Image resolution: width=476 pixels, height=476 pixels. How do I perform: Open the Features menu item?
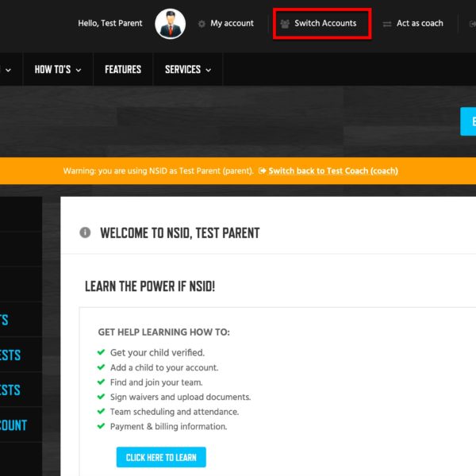pyautogui.click(x=123, y=70)
